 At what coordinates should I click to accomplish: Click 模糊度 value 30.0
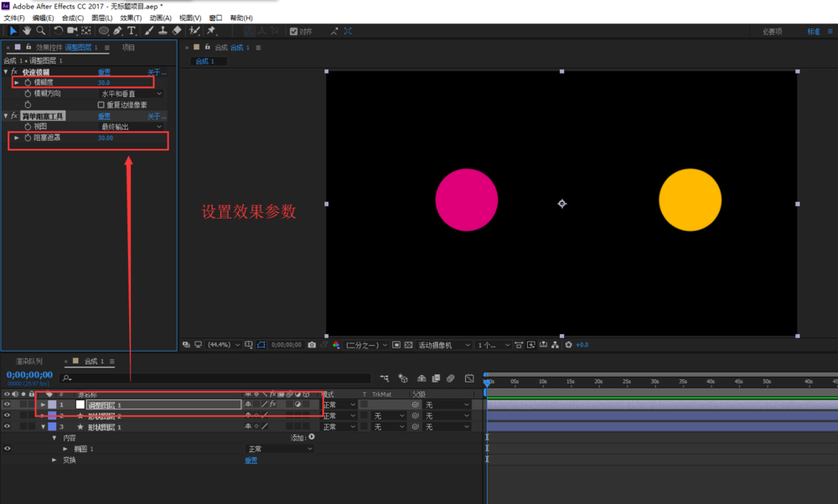(x=104, y=82)
